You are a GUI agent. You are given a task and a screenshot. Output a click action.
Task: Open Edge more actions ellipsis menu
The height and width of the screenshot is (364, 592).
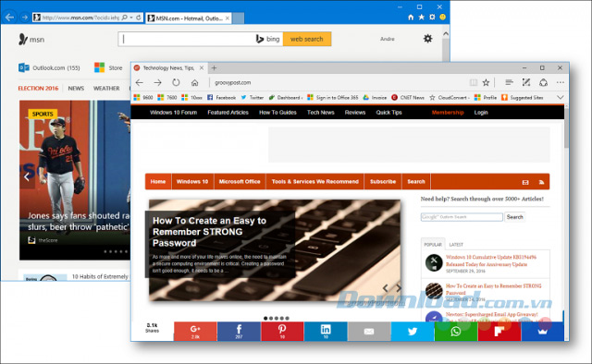click(x=561, y=82)
